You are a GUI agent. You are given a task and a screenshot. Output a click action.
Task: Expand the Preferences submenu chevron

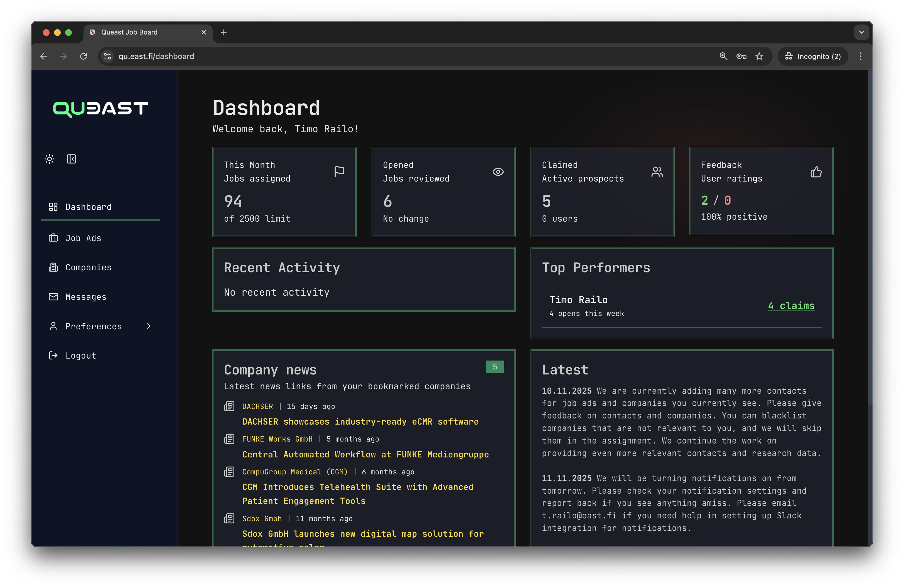149,326
